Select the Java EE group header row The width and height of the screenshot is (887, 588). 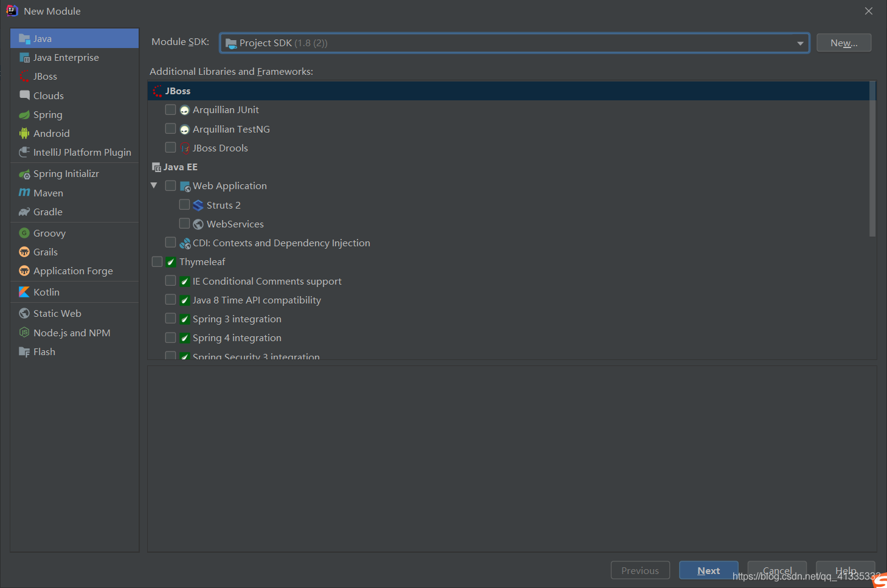508,167
